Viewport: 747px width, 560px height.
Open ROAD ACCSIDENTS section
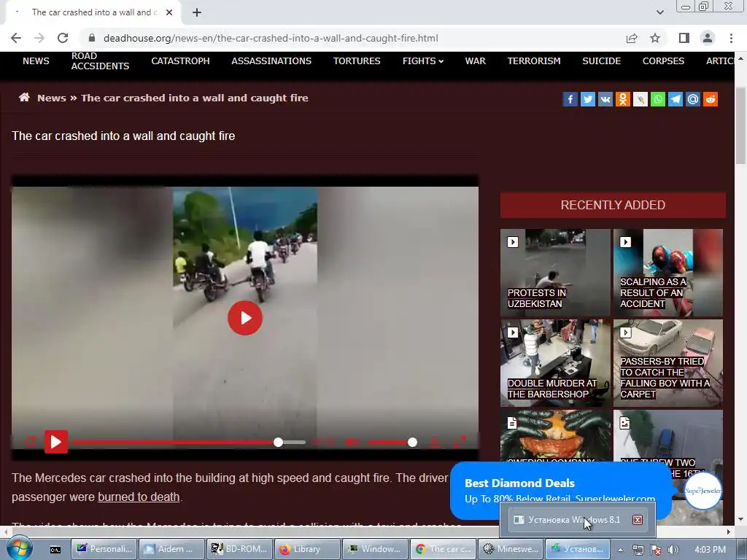100,61
